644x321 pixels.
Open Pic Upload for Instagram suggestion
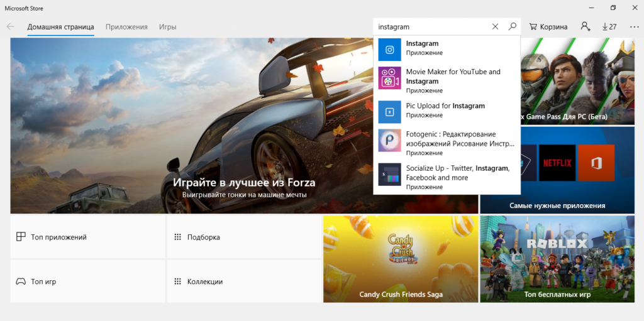[446, 106]
